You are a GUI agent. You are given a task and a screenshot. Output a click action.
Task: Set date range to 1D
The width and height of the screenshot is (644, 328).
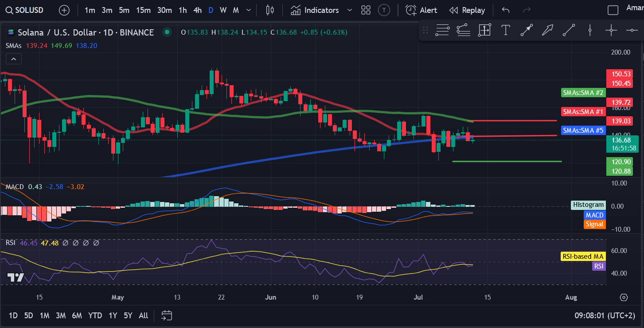point(13,316)
